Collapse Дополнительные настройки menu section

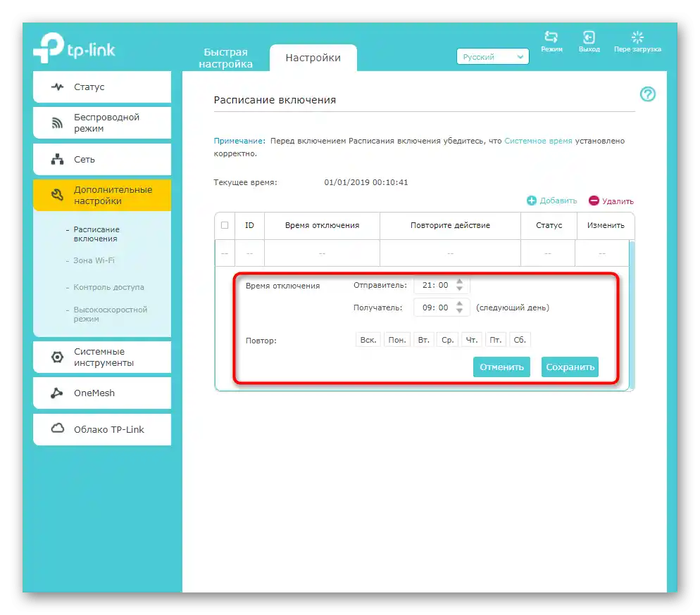coord(102,195)
